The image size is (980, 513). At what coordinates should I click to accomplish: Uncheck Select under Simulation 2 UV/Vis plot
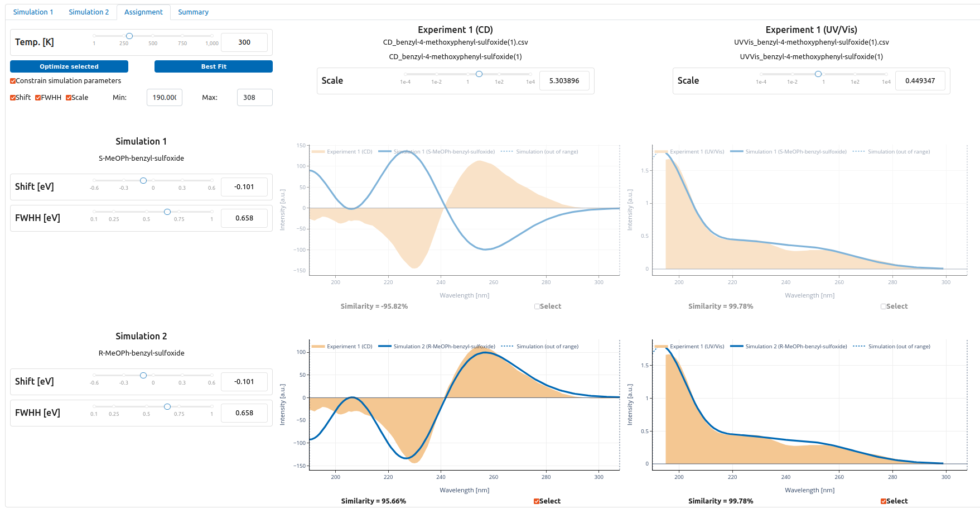point(884,501)
